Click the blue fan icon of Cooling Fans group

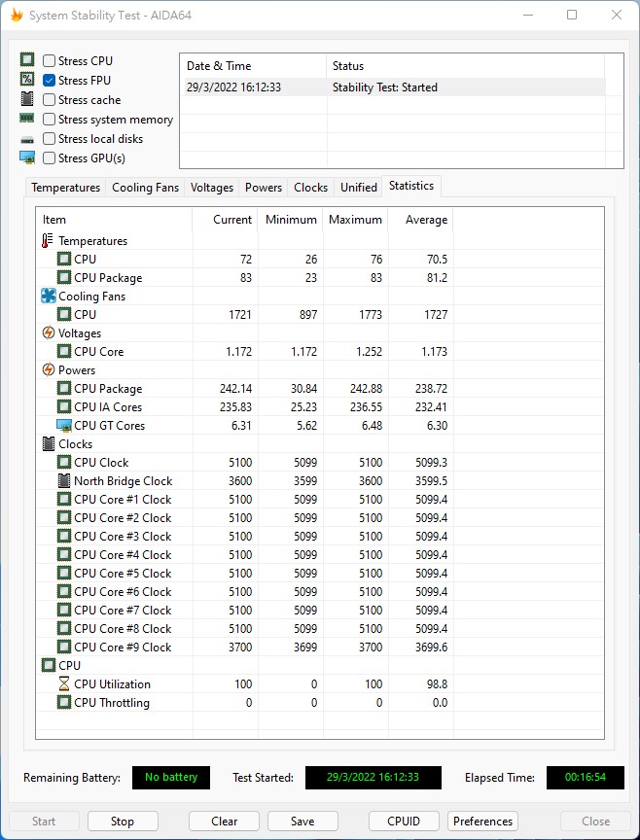[49, 296]
